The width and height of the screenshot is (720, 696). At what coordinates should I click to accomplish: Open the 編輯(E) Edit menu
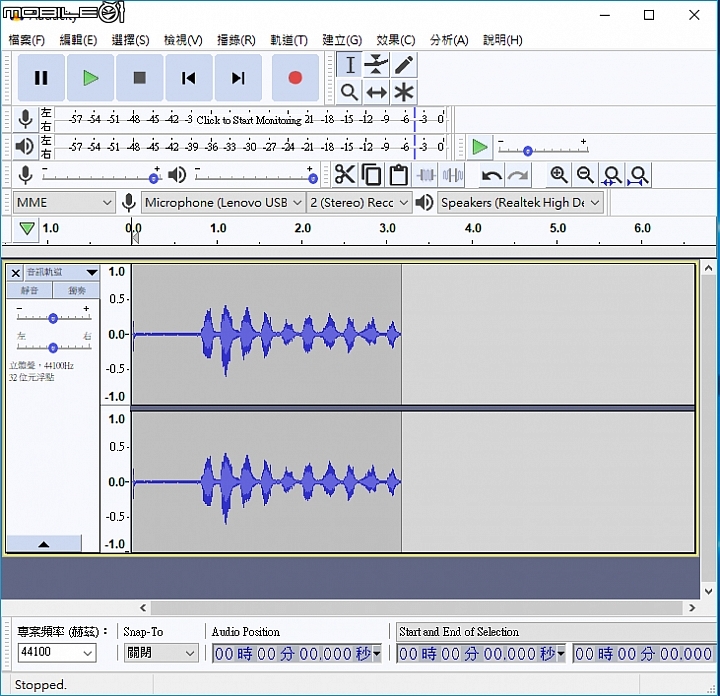coord(79,40)
